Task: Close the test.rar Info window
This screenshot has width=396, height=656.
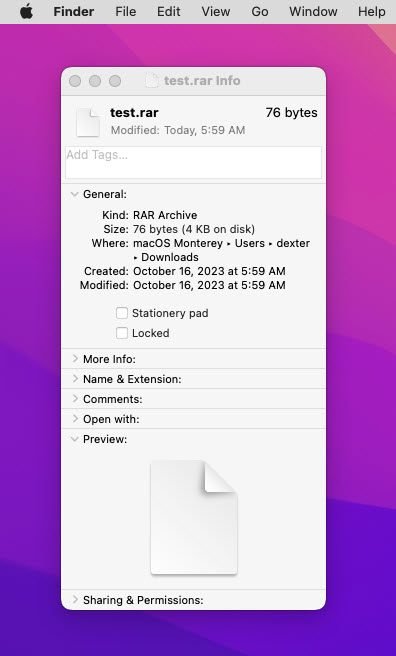Action: point(75,81)
